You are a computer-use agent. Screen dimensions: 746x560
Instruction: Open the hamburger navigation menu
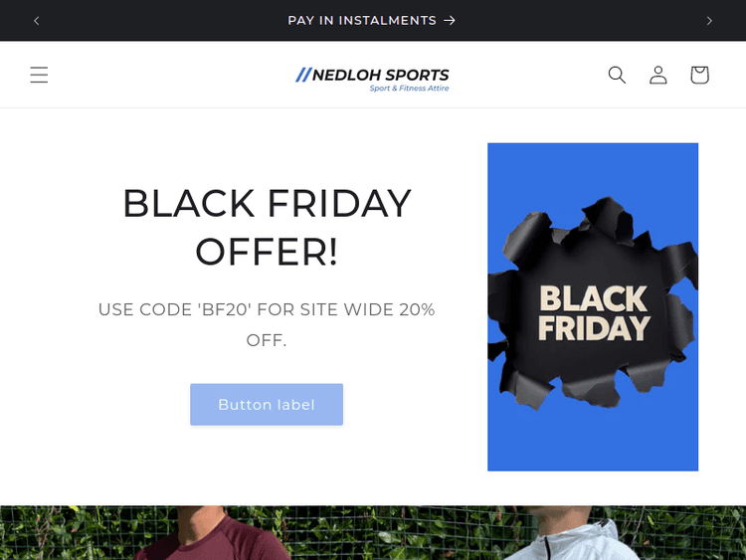(39, 75)
